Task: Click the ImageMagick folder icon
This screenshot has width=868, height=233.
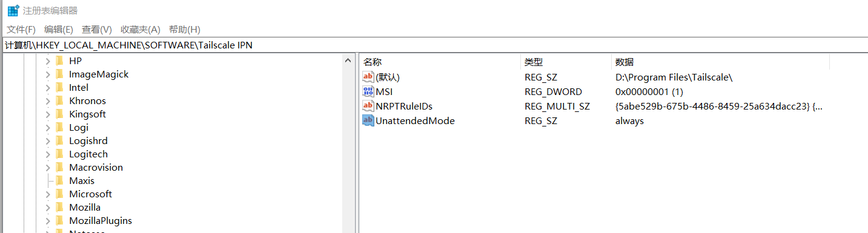Action: (x=59, y=74)
